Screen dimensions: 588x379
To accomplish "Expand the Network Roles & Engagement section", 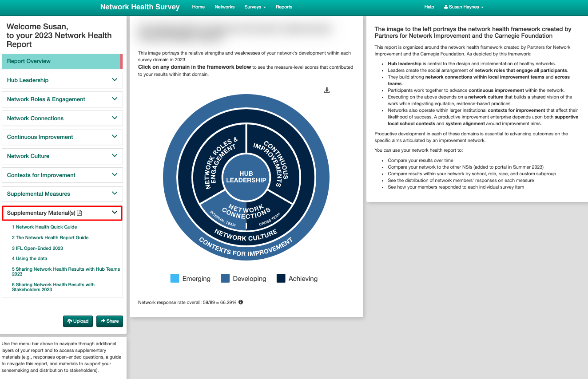I will click(x=62, y=99).
